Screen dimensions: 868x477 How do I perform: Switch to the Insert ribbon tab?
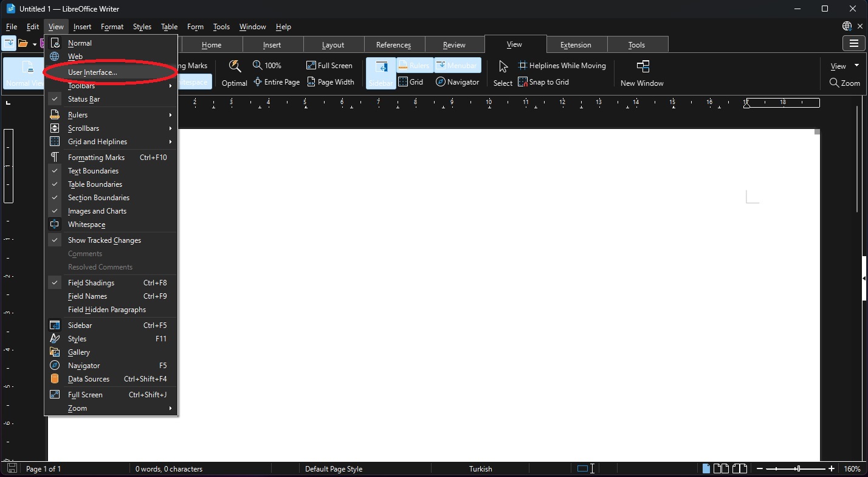point(272,44)
